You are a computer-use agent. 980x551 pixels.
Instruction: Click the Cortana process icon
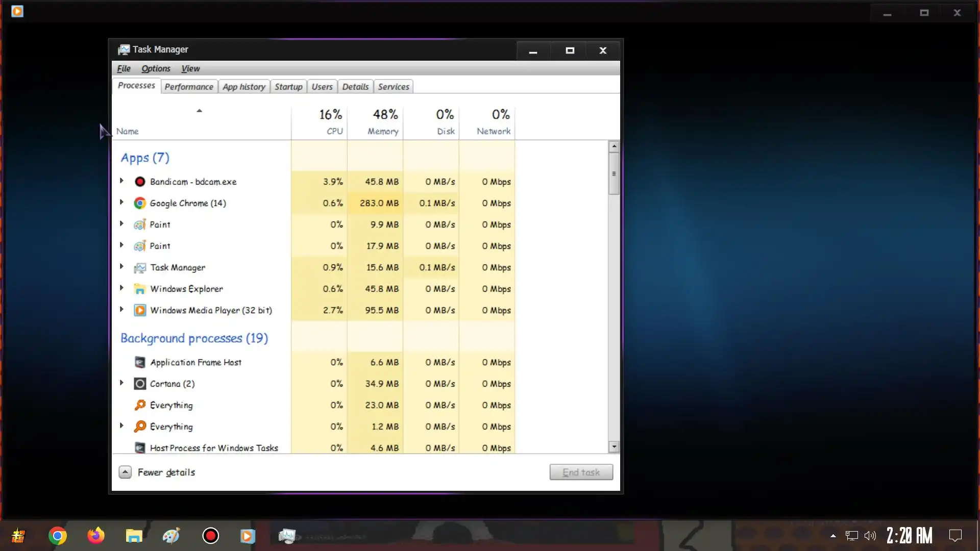pyautogui.click(x=140, y=384)
